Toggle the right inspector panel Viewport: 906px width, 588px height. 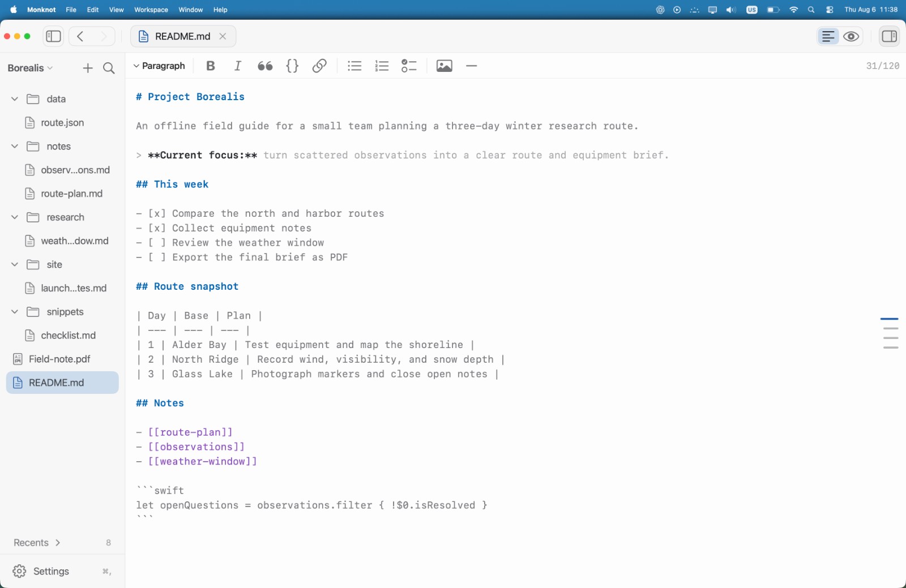(889, 36)
